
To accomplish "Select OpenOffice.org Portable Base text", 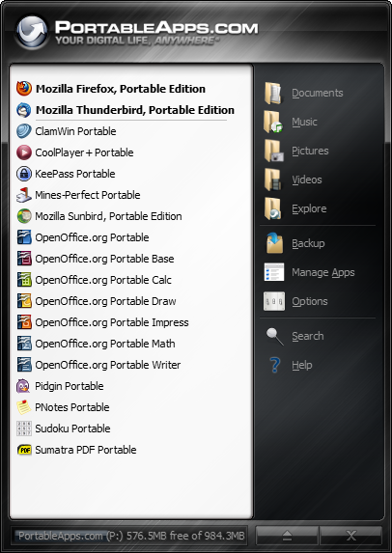I will (x=104, y=259).
